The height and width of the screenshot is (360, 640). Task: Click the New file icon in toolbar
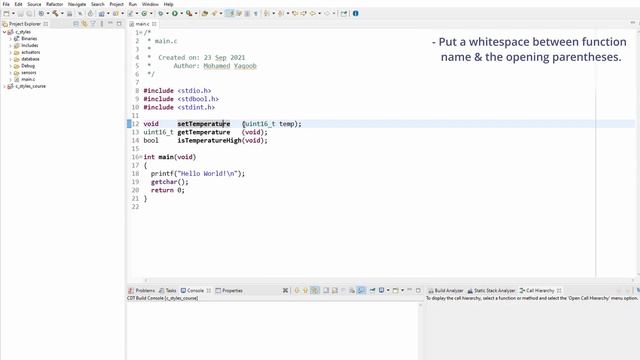[x=6, y=13]
